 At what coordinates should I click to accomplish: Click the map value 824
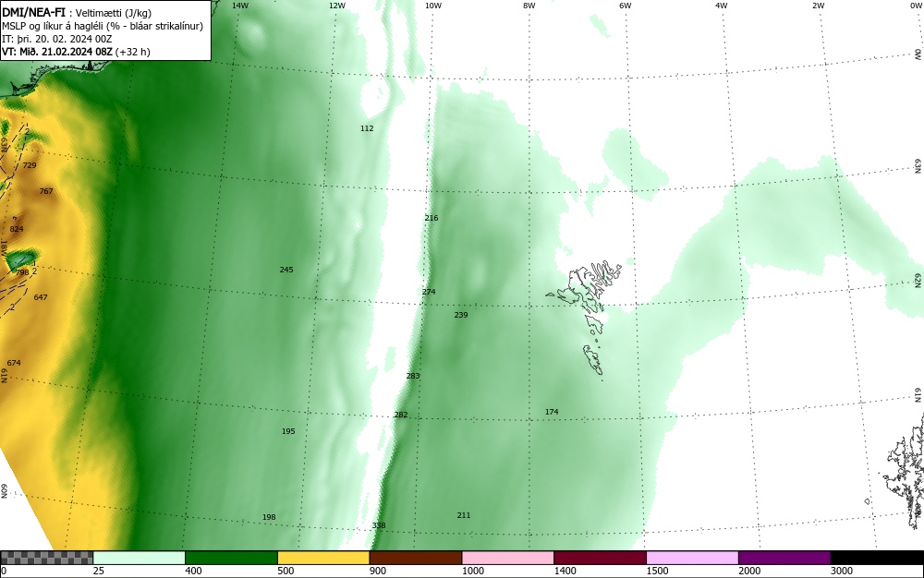[x=17, y=229]
